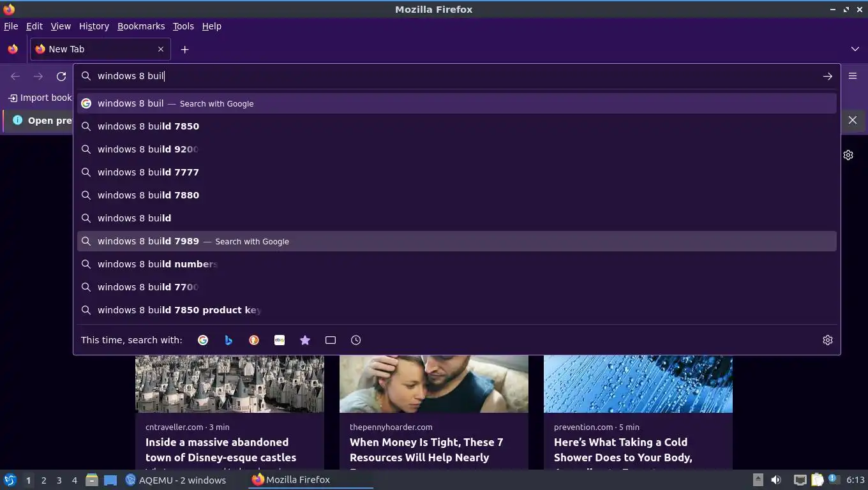Open the Help menu
The image size is (868, 490).
(212, 26)
